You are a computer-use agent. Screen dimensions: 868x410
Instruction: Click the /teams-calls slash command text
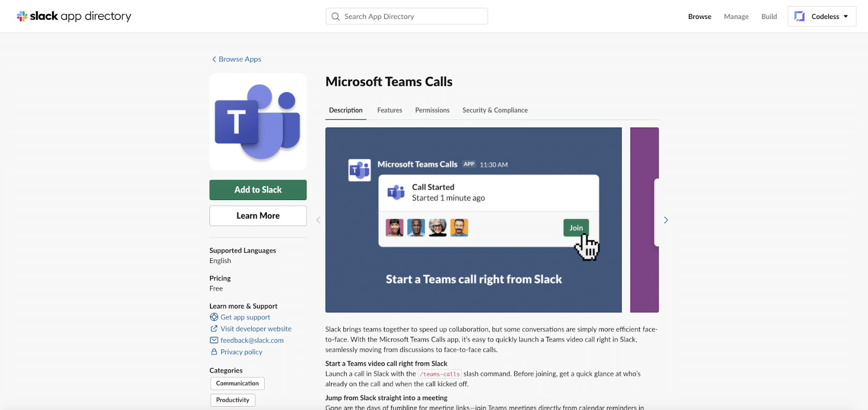(x=439, y=374)
